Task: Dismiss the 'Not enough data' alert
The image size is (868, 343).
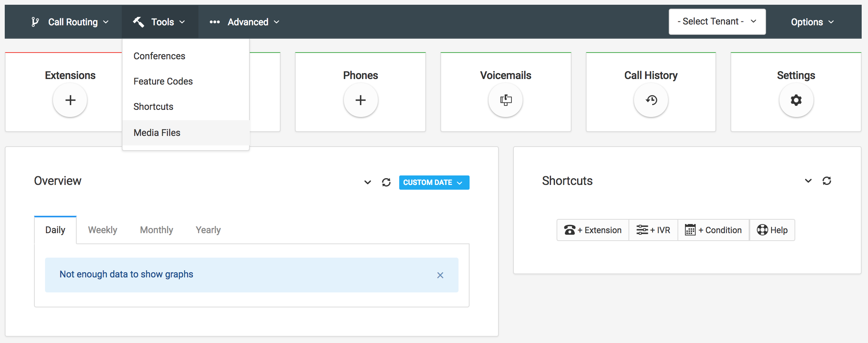Action: [x=440, y=275]
